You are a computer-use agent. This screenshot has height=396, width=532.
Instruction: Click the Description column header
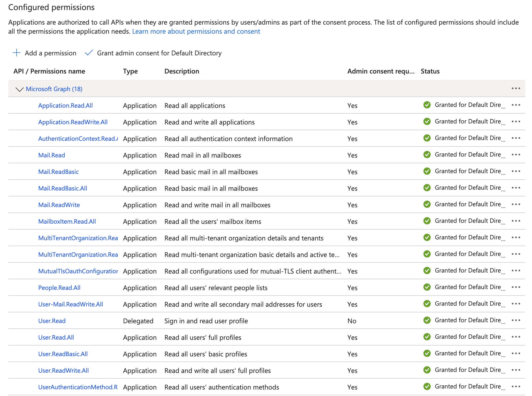coord(182,71)
